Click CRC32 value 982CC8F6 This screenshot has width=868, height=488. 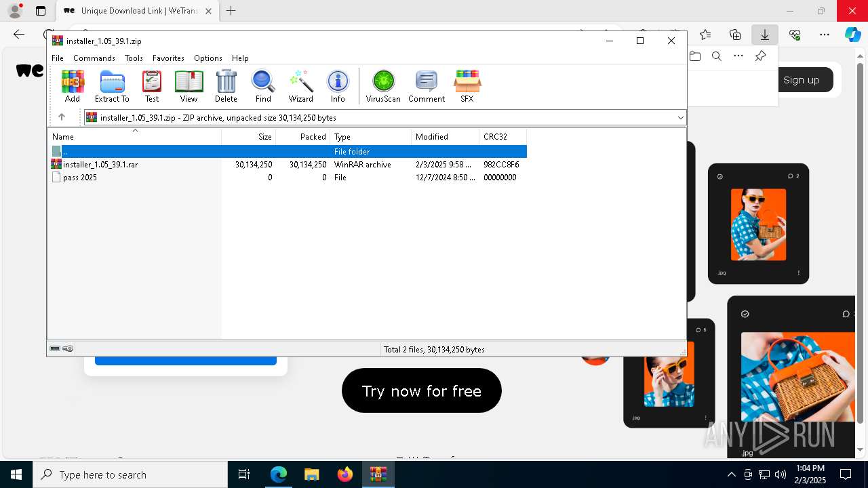tap(501, 165)
